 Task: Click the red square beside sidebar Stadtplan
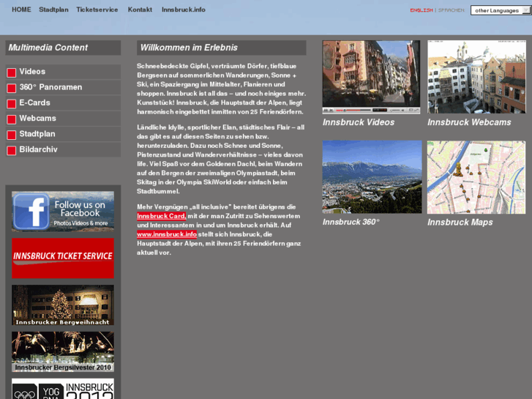click(x=12, y=135)
